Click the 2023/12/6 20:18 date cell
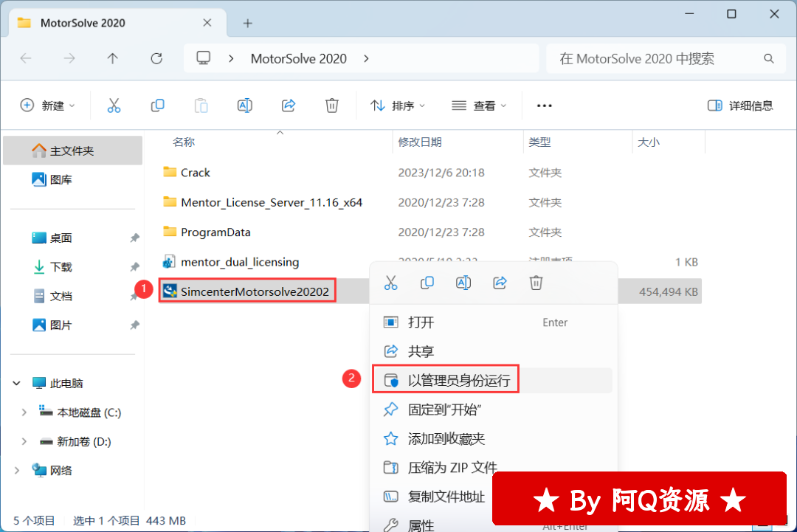The image size is (797, 532). [441, 173]
